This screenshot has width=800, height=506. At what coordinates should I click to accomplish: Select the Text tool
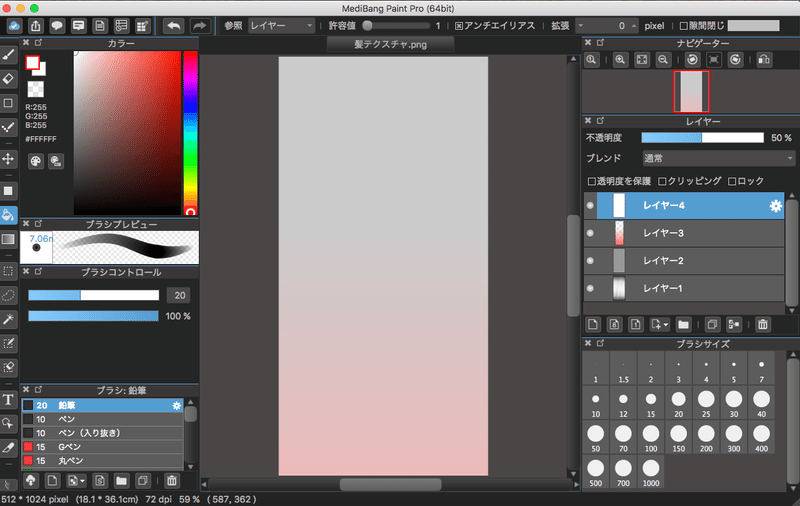pyautogui.click(x=8, y=399)
